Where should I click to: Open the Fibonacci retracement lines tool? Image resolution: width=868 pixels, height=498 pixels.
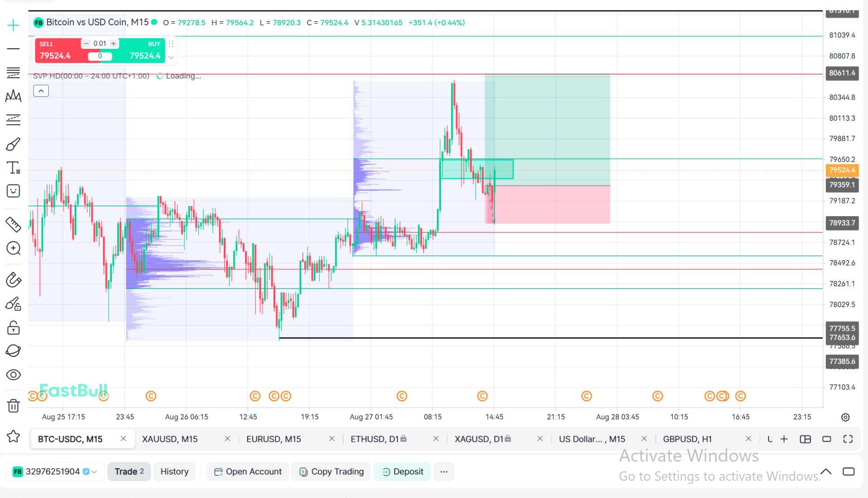click(13, 72)
